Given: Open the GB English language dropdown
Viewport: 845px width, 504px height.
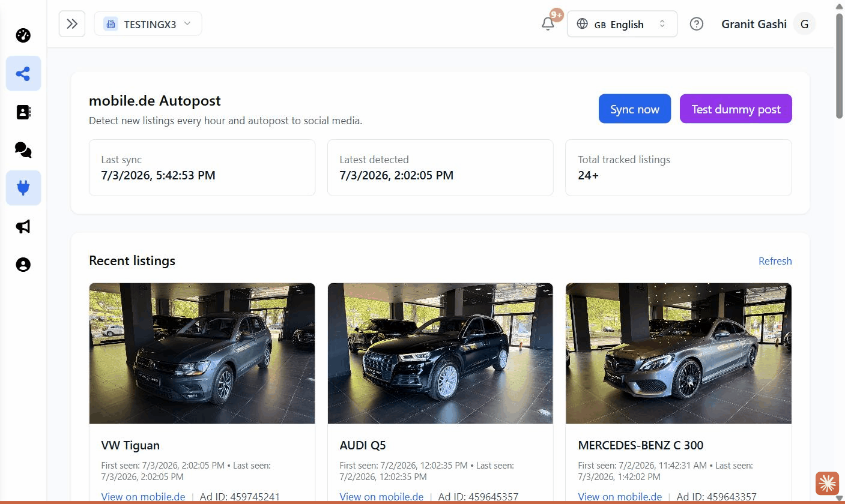Looking at the screenshot, I should [x=622, y=24].
